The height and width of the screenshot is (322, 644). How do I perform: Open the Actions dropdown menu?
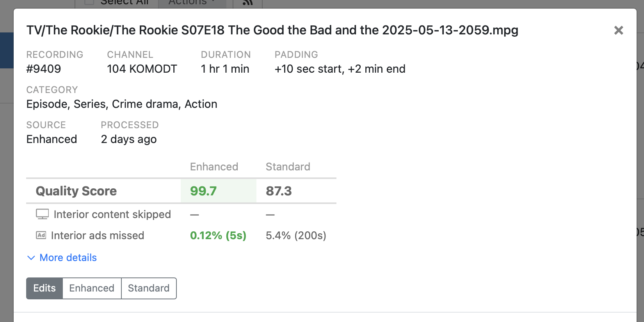click(x=192, y=2)
